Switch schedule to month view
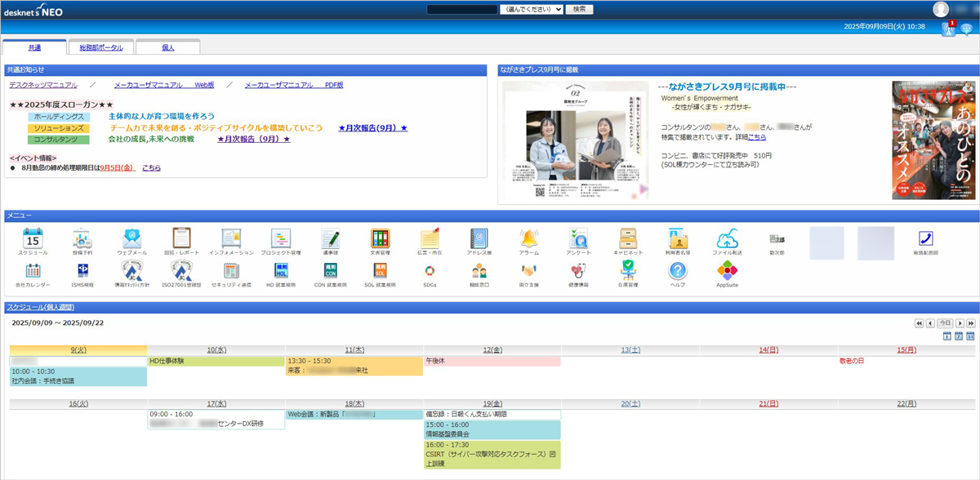The width and height of the screenshot is (980, 480). tap(969, 336)
